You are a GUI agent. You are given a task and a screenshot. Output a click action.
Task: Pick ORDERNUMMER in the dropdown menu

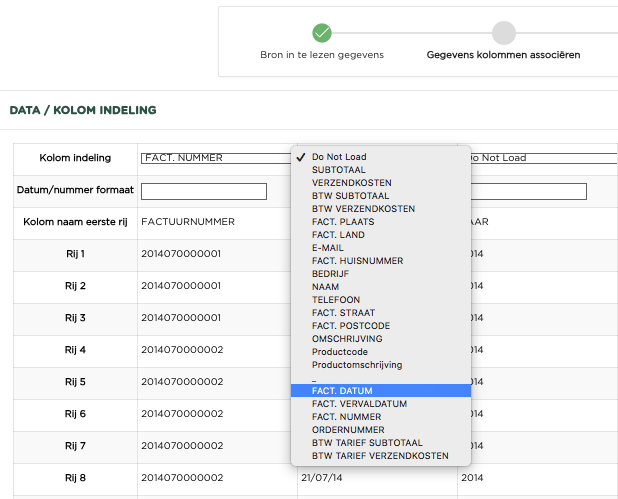(346, 430)
